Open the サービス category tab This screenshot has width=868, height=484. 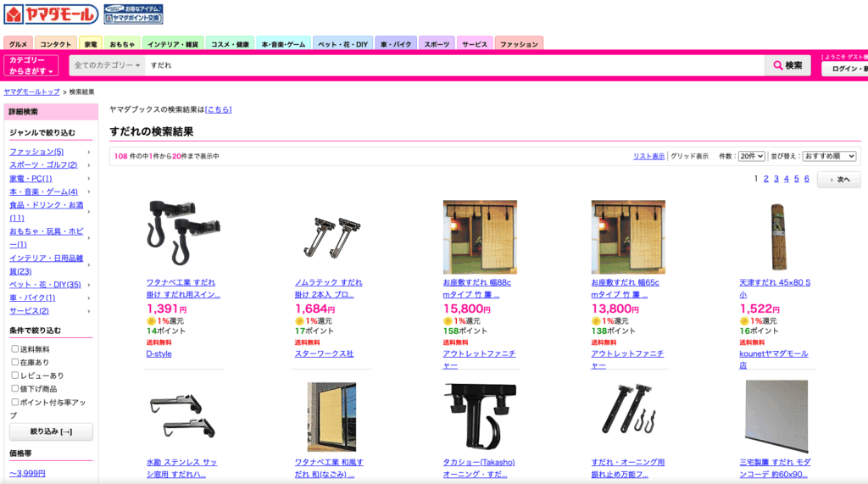pyautogui.click(x=475, y=44)
